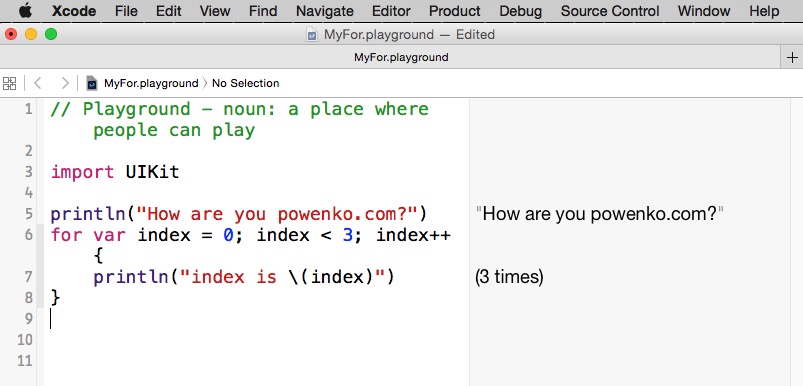Zoom the window with green button
This screenshot has width=803, height=386.
(x=51, y=34)
